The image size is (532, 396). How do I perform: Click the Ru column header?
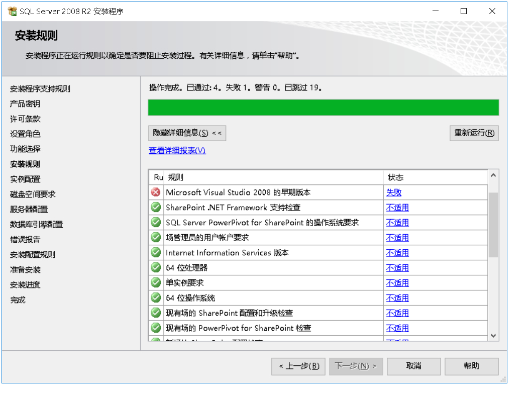[x=156, y=177]
